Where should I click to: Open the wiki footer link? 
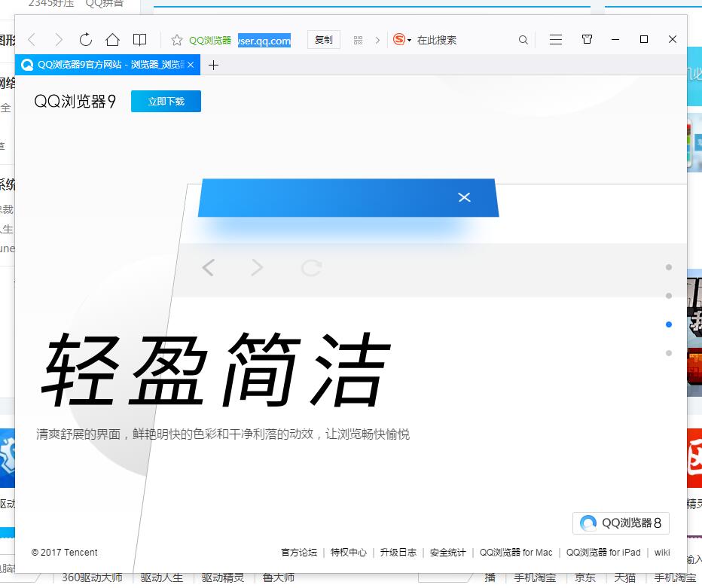(662, 552)
